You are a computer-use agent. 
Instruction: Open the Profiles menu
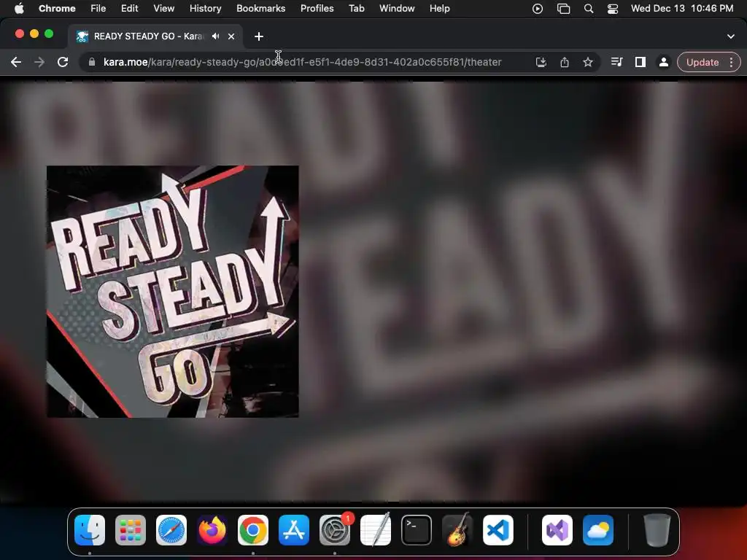317,8
